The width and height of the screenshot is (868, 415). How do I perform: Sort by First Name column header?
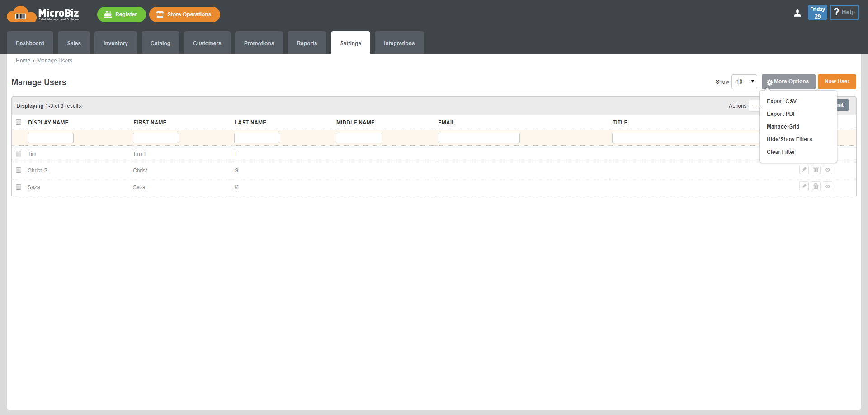pos(150,123)
